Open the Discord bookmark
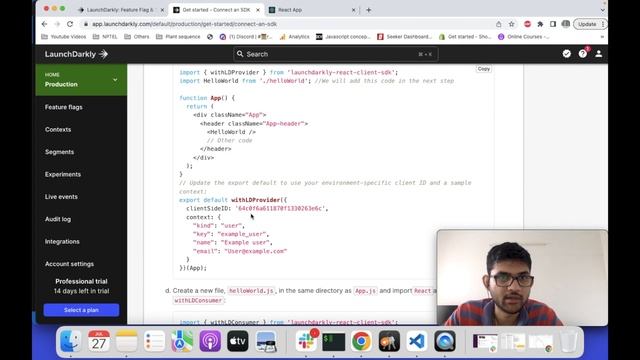The height and width of the screenshot is (360, 640). (246, 37)
